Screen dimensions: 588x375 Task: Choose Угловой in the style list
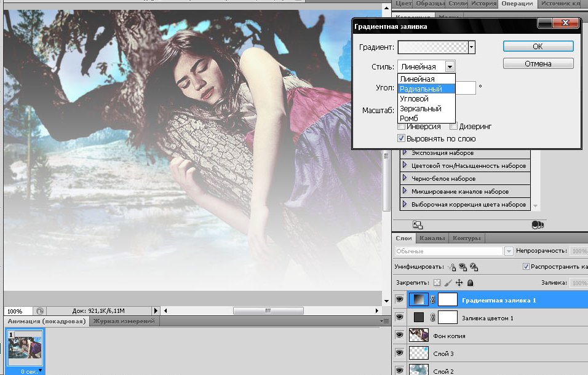tap(426, 98)
